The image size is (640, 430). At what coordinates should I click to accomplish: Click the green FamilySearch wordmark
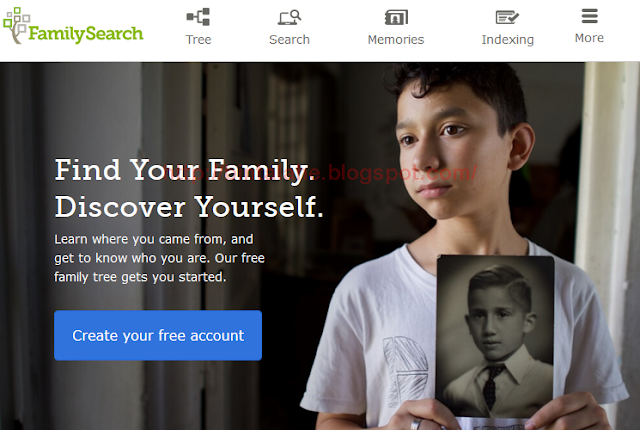pos(86,34)
